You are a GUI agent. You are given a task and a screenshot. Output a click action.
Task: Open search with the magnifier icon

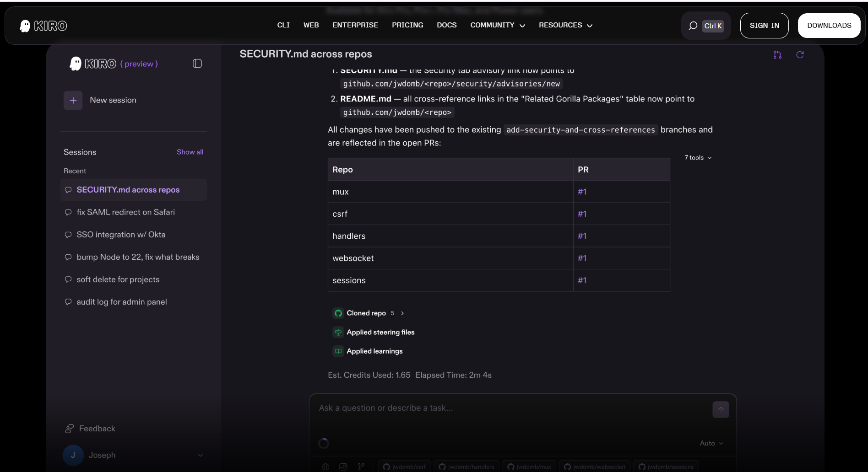click(x=693, y=26)
